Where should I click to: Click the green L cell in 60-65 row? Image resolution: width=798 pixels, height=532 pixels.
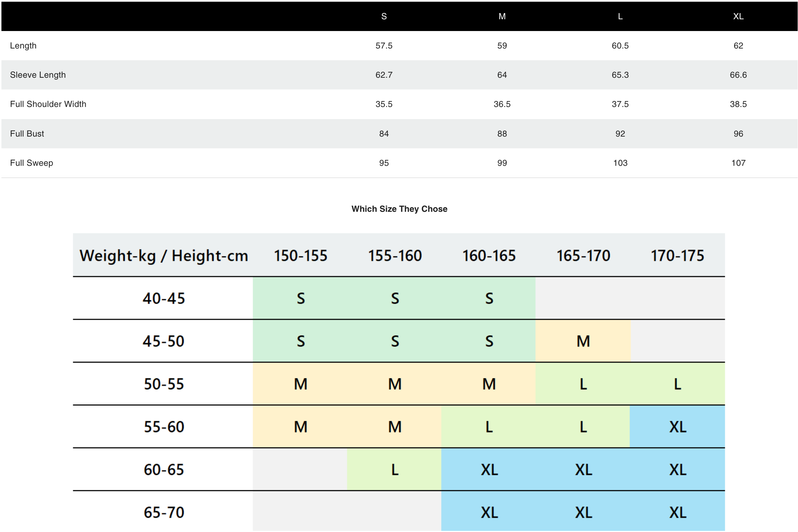pyautogui.click(x=394, y=470)
